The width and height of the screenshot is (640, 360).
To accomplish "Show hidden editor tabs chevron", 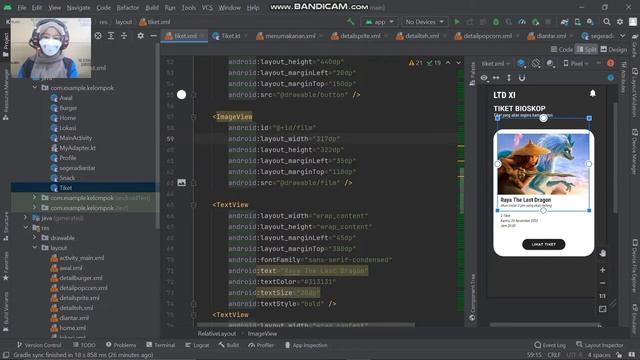I will point(622,36).
